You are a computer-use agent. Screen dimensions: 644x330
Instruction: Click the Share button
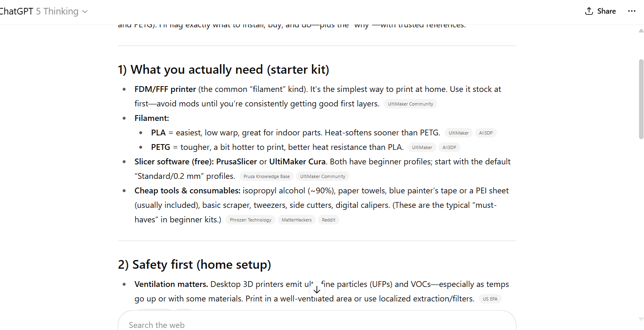point(600,11)
